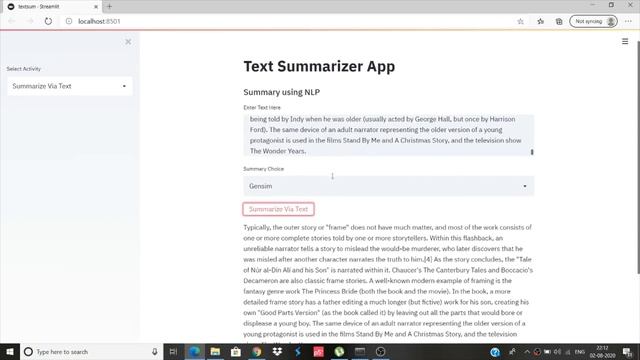Open the favorites list icon
The height and width of the screenshot is (360, 640).
(540, 21)
